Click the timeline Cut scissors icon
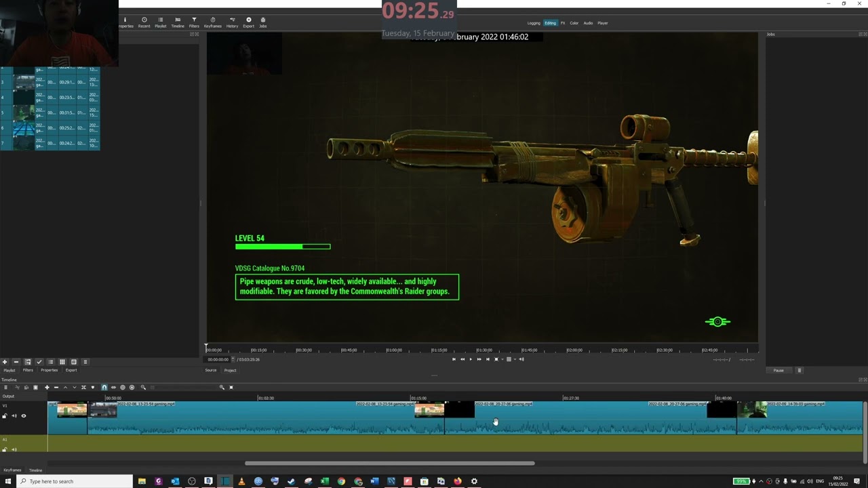868x488 pixels. pyautogui.click(x=17, y=387)
